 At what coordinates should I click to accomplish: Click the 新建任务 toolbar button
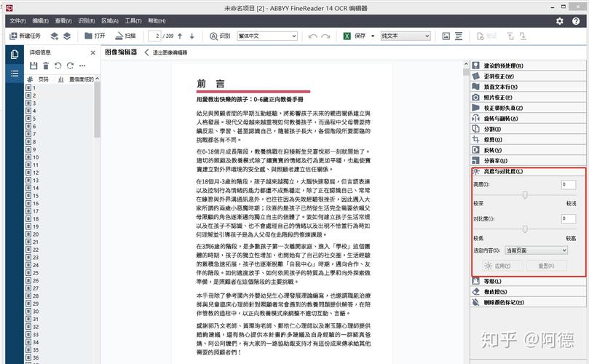coord(25,36)
